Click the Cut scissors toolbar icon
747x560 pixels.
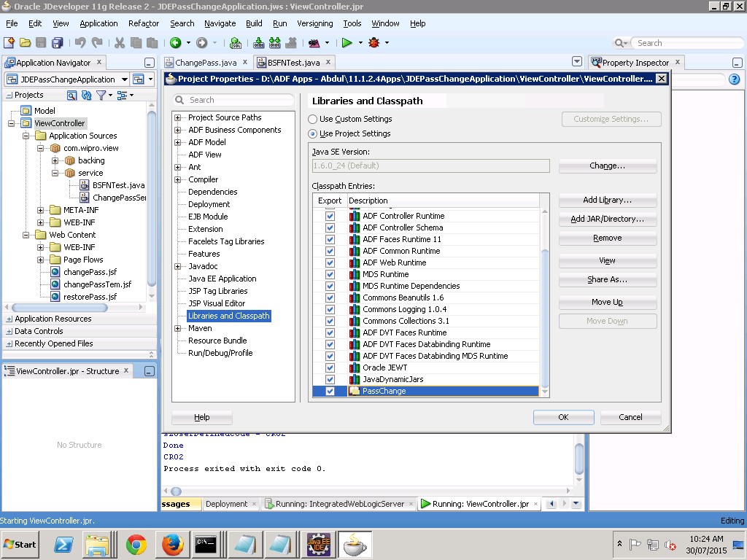pos(121,43)
